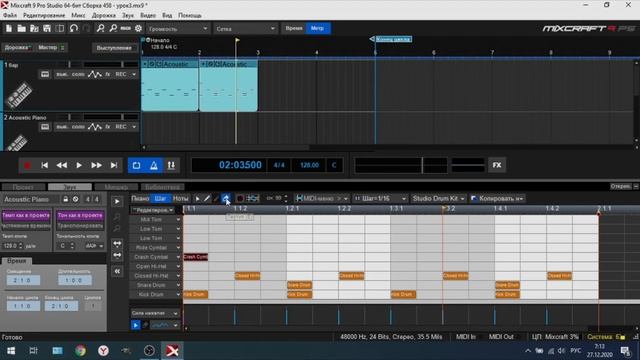Screen dimensions: 640x360
Task: Open the Редактирование menu
Action: (44, 15)
